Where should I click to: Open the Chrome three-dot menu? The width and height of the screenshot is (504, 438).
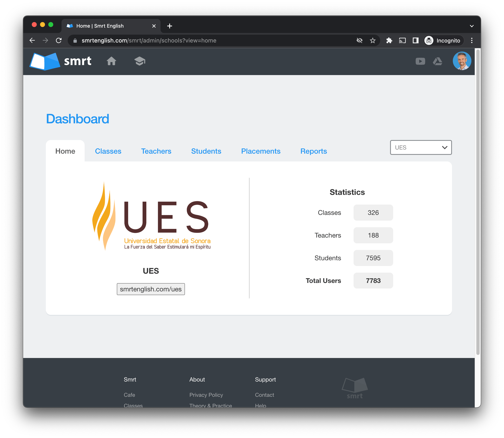pos(471,41)
